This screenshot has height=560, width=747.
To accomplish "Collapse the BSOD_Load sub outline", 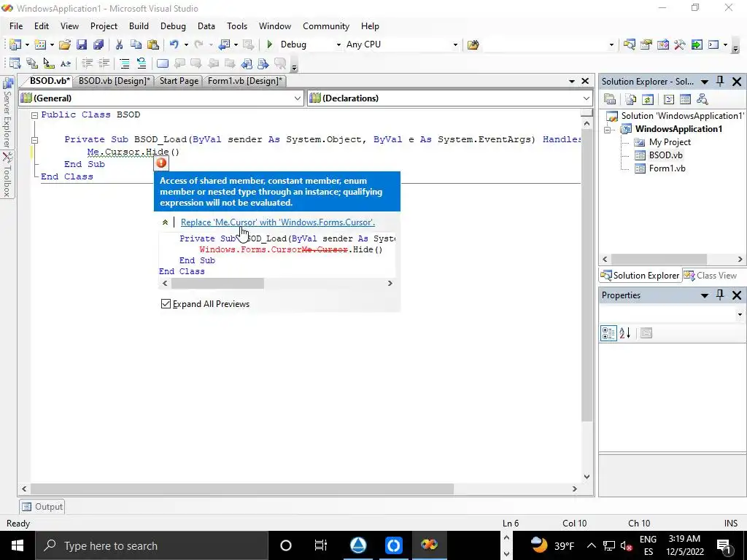I will coord(34,140).
